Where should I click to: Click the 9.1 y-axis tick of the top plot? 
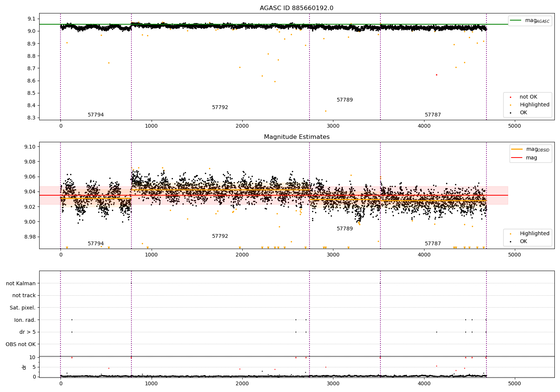click(31, 19)
